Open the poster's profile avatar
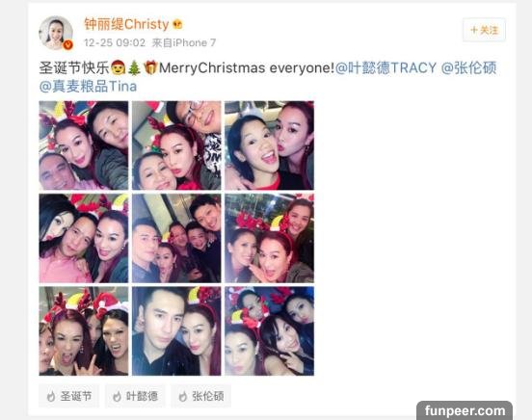 coord(56,33)
